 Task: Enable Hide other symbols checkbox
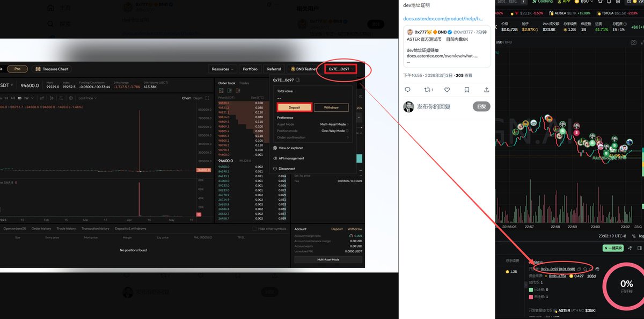(x=254, y=229)
